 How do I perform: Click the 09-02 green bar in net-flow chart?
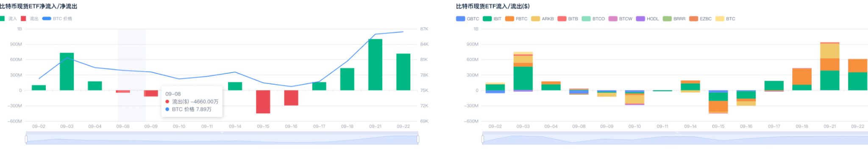coord(39,88)
